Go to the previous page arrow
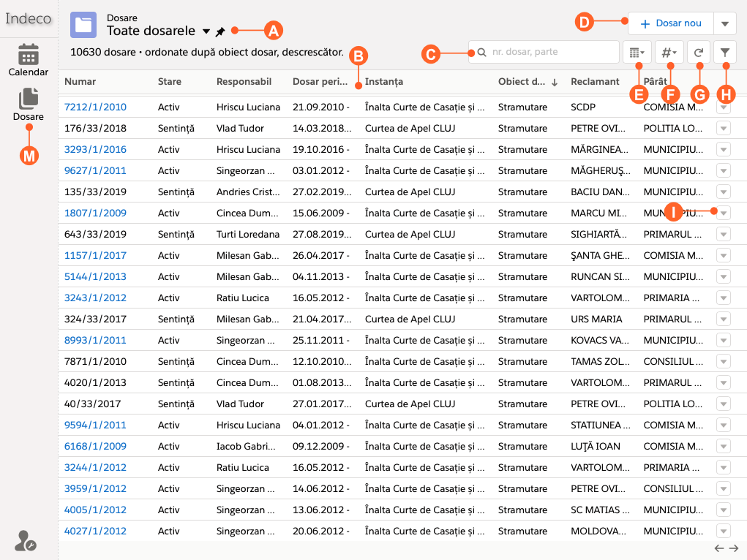 point(719,548)
